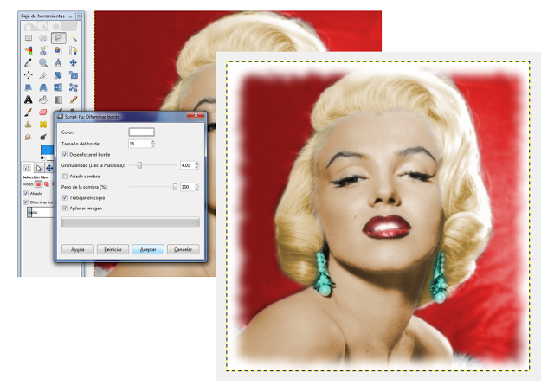The width and height of the screenshot is (554, 392).
Task: Select the Eraser tool
Action: pyautogui.click(x=43, y=112)
